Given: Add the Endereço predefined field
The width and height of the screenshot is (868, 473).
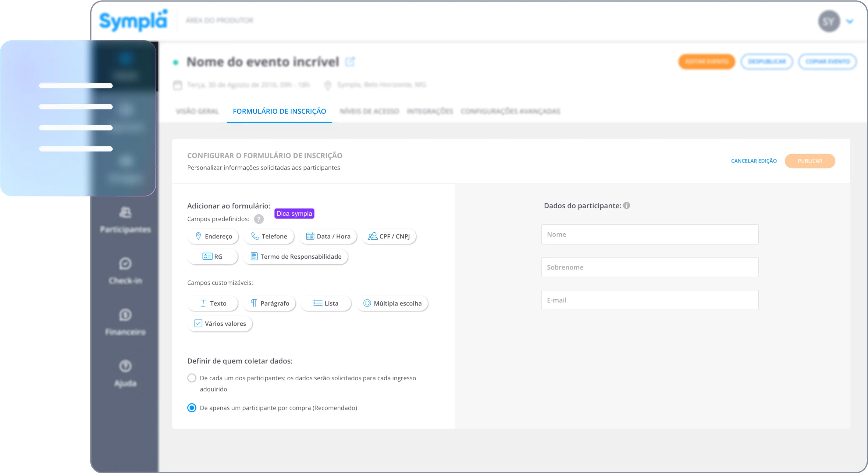Looking at the screenshot, I should click(213, 236).
